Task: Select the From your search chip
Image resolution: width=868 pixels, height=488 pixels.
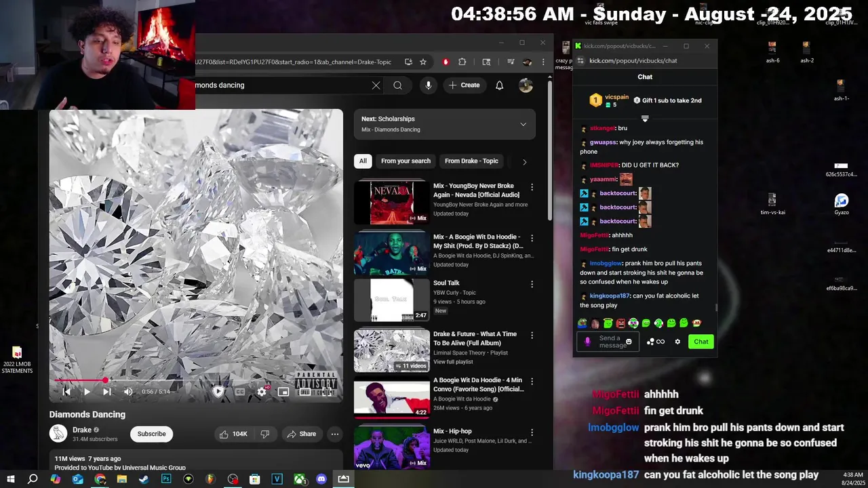Action: pyautogui.click(x=406, y=161)
